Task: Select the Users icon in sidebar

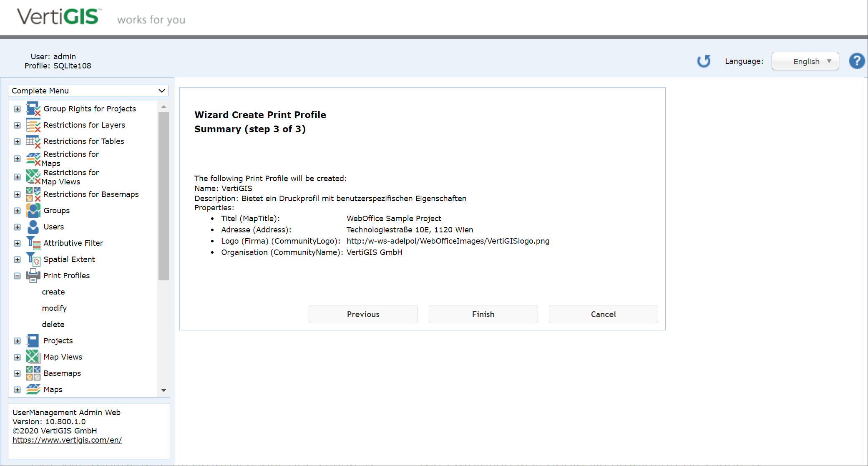Action: [33, 227]
